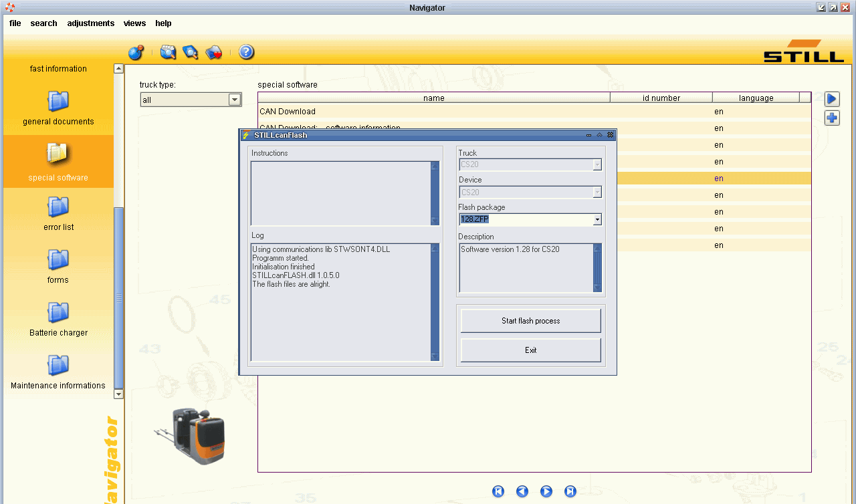Screen dimensions: 856x504
Task: Close the STILLcanFlash dialog
Action: pyautogui.click(x=611, y=135)
